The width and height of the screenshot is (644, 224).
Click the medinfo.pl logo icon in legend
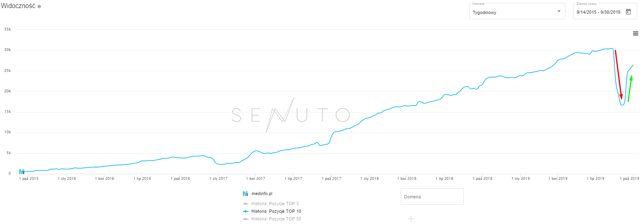245,194
